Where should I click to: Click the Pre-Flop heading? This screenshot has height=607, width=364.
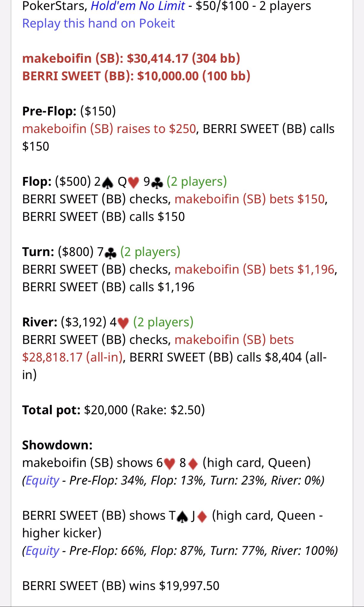click(x=49, y=111)
